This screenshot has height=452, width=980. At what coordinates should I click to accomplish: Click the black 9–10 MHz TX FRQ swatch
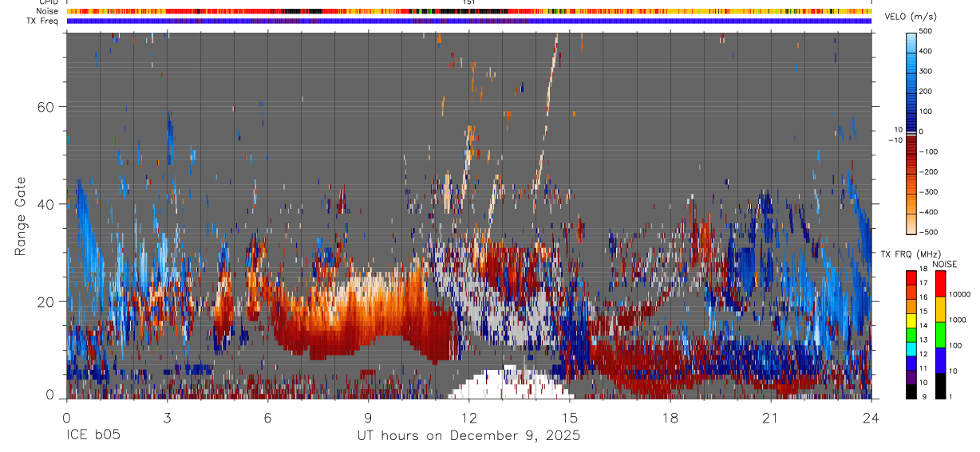[x=911, y=390]
